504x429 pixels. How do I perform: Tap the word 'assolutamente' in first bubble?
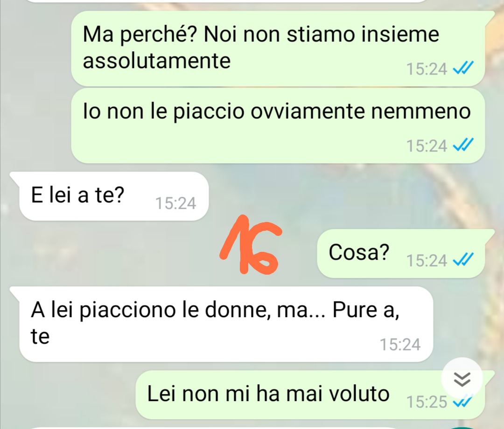[157, 61]
